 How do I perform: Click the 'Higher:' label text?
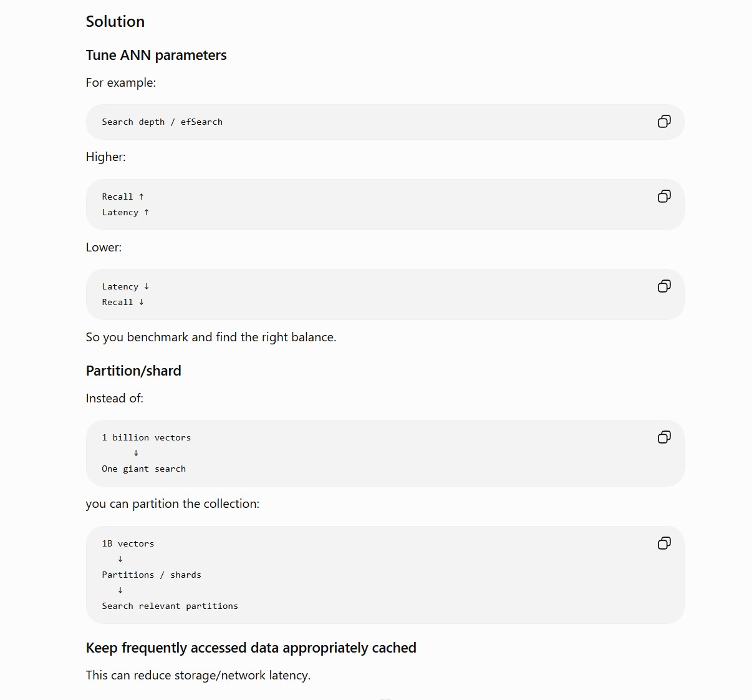click(x=105, y=157)
